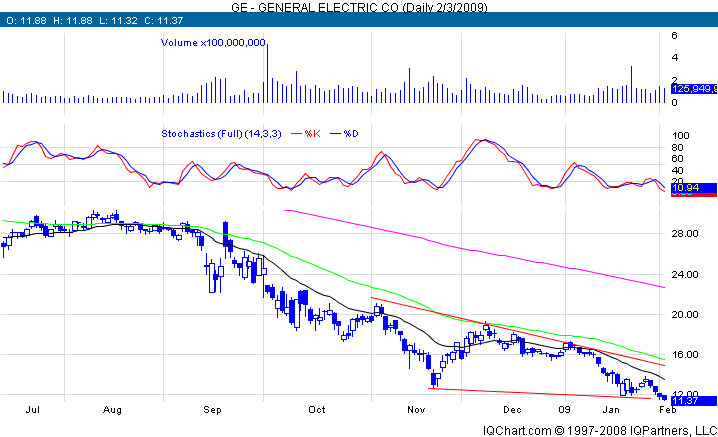This screenshot has height=437, width=718.
Task: Click the Volume x100,000,000 label
Action: (x=213, y=43)
